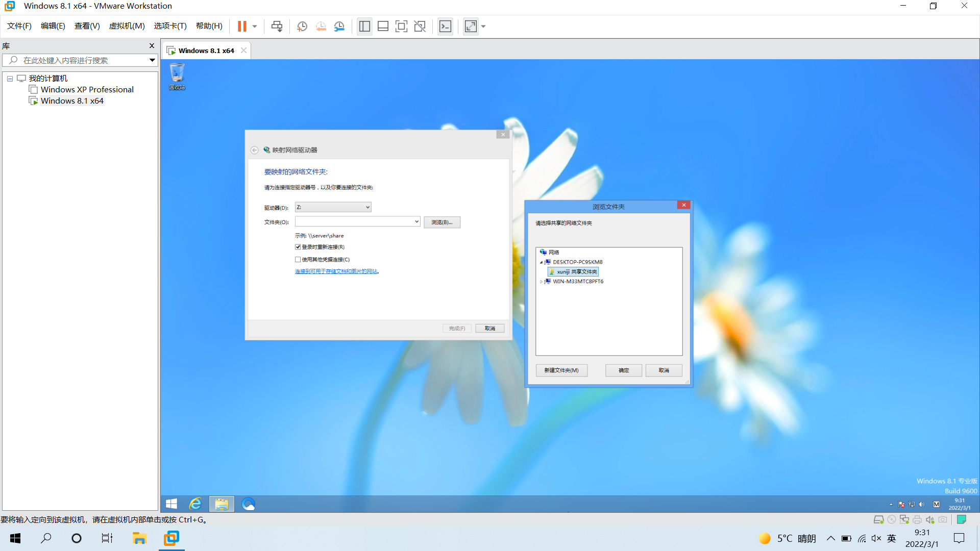Viewport: 980px width, 551px height.
Task: Open the console view toolbar icon
Action: pyautogui.click(x=445, y=26)
